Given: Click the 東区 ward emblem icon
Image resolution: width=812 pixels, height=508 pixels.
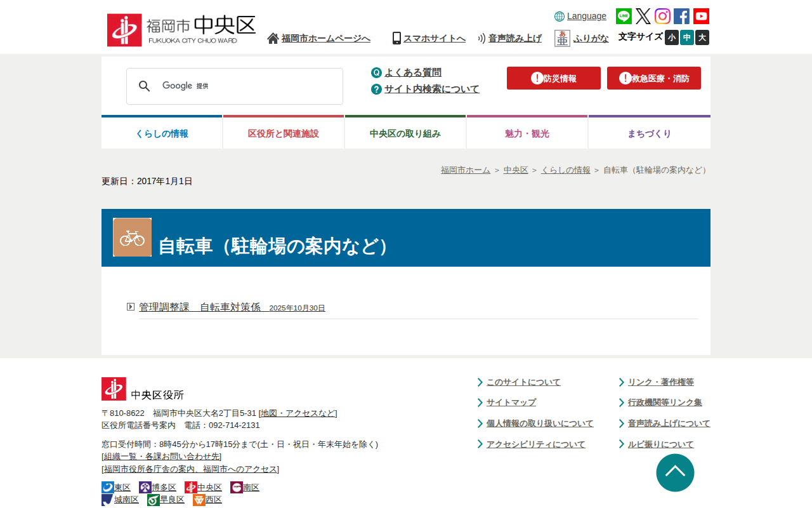Looking at the screenshot, I should click(107, 488).
